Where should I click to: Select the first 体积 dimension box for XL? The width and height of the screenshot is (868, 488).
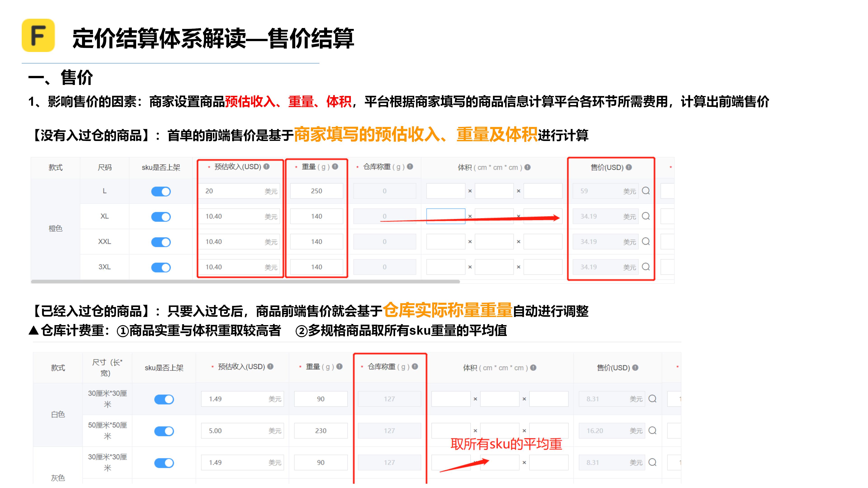[446, 216]
